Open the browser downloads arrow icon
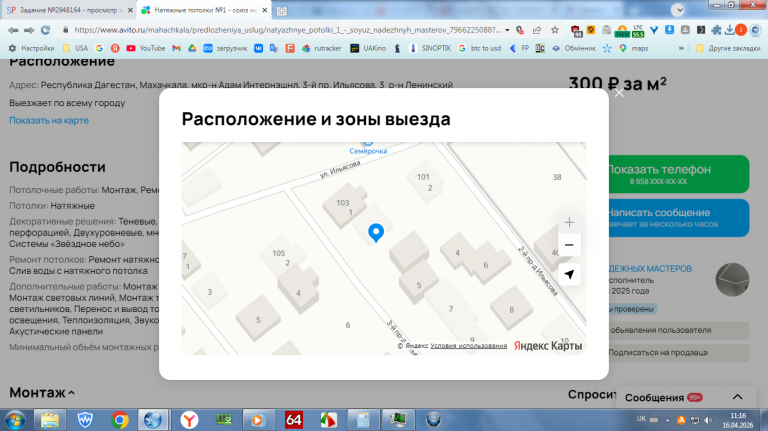 tap(729, 30)
